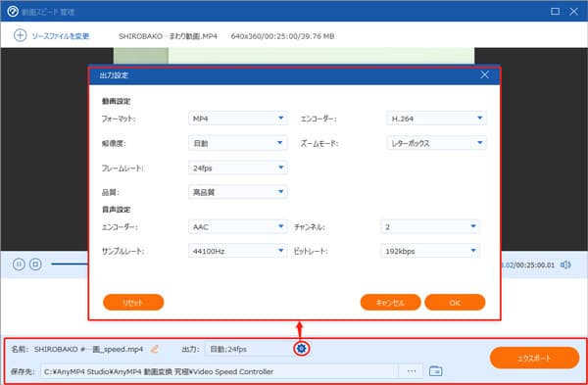Click the 音声設定 section heading

[x=117, y=210]
